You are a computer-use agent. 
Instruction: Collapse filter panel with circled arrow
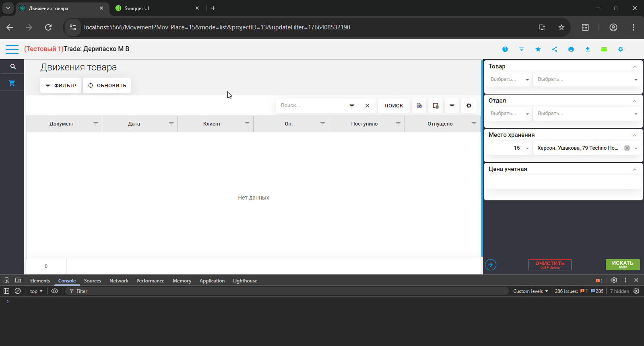point(491,265)
